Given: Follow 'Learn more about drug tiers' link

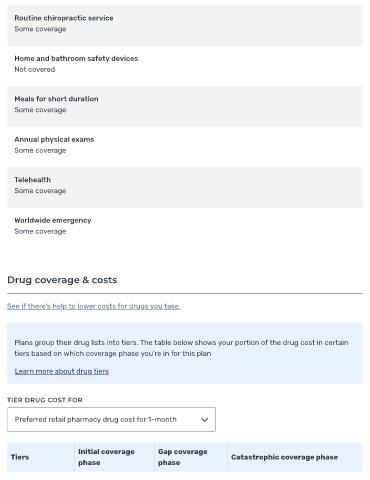Looking at the screenshot, I should point(62,371).
